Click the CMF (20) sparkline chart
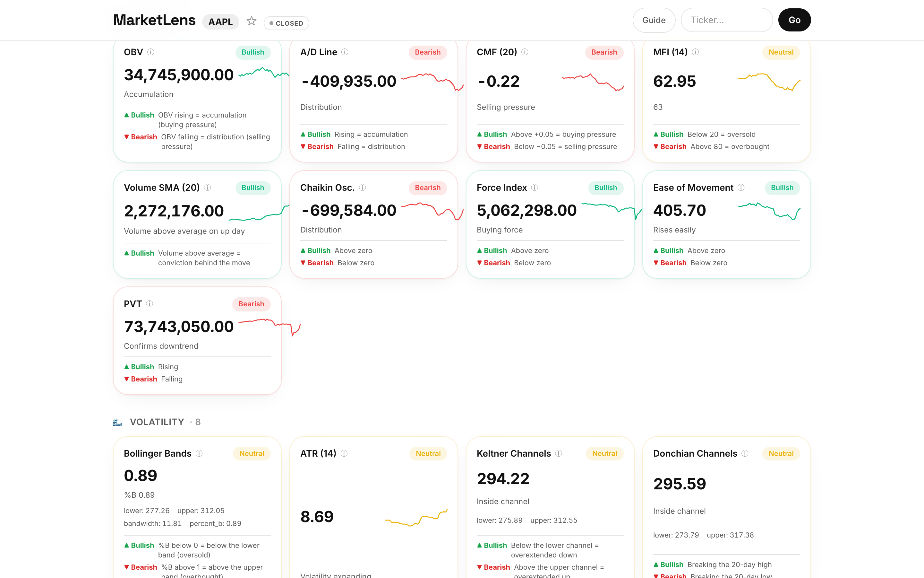 [x=593, y=82]
